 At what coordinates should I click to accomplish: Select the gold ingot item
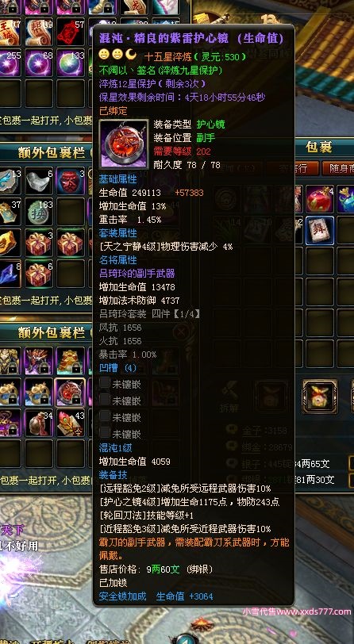[x=9, y=243]
